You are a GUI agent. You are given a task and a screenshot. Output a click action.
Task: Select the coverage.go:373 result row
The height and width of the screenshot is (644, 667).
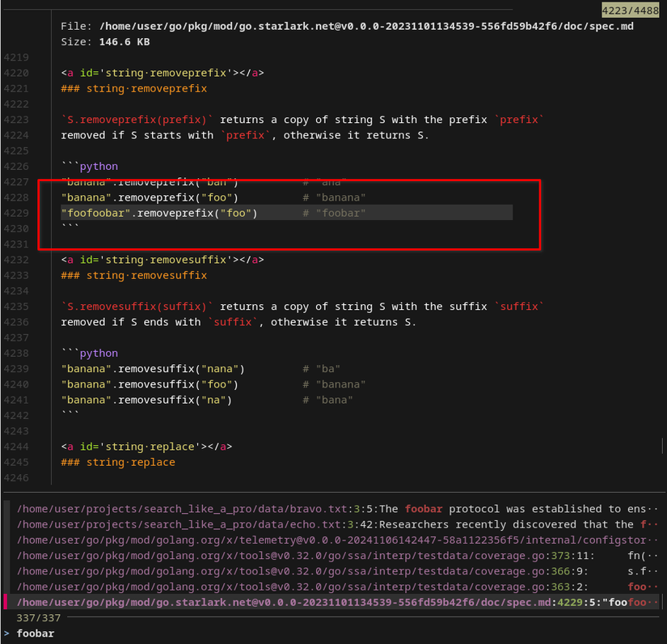click(337, 556)
